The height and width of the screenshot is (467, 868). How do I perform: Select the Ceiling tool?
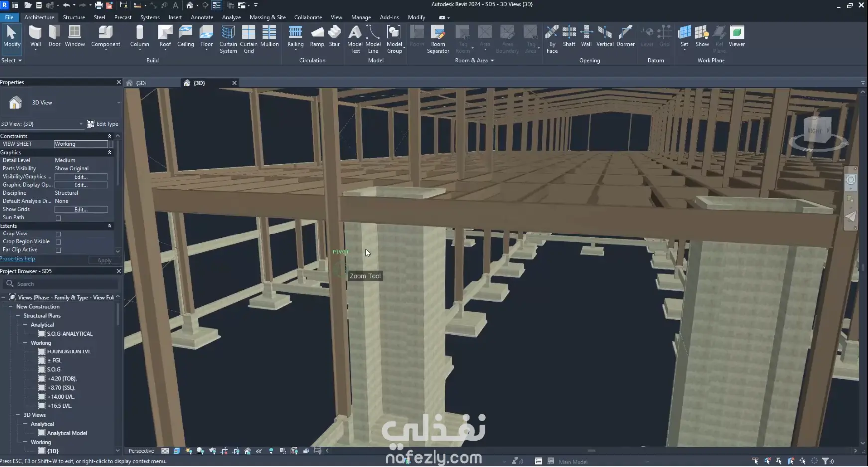point(185,36)
